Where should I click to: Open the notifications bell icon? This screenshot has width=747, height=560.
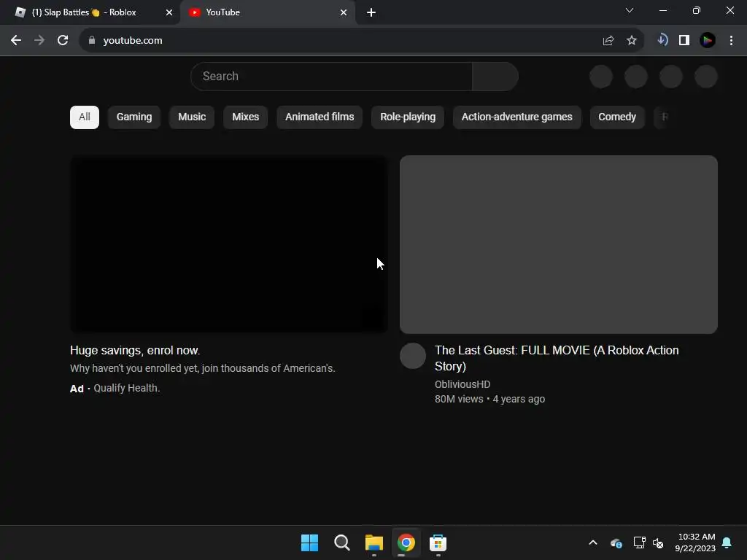(x=727, y=542)
